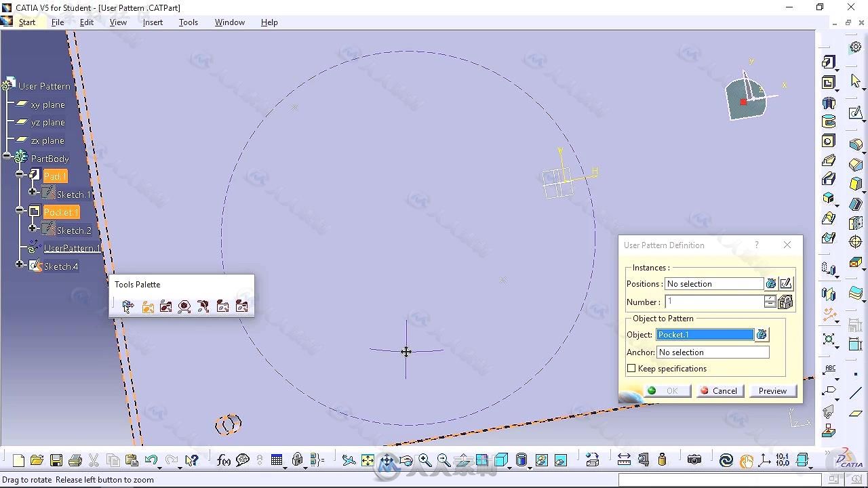This screenshot has height=488, width=868.
Task: Click the What's This help icon
Action: point(191,460)
